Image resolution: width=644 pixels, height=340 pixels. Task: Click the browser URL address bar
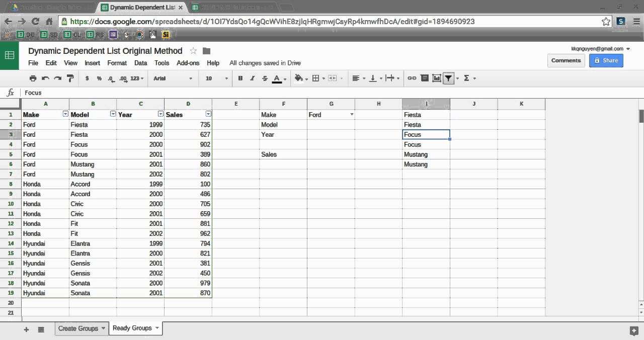click(332, 22)
